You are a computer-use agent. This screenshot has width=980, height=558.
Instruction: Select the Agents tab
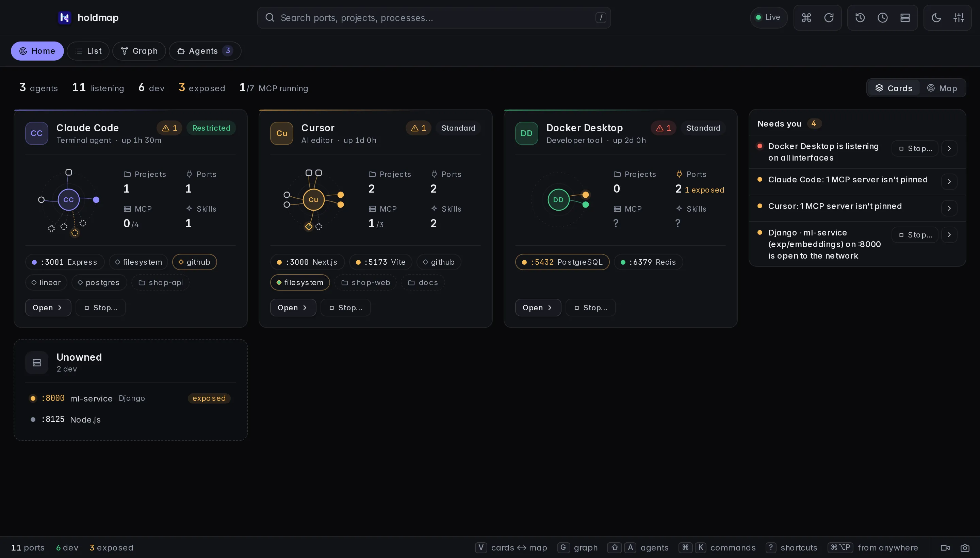pyautogui.click(x=205, y=51)
